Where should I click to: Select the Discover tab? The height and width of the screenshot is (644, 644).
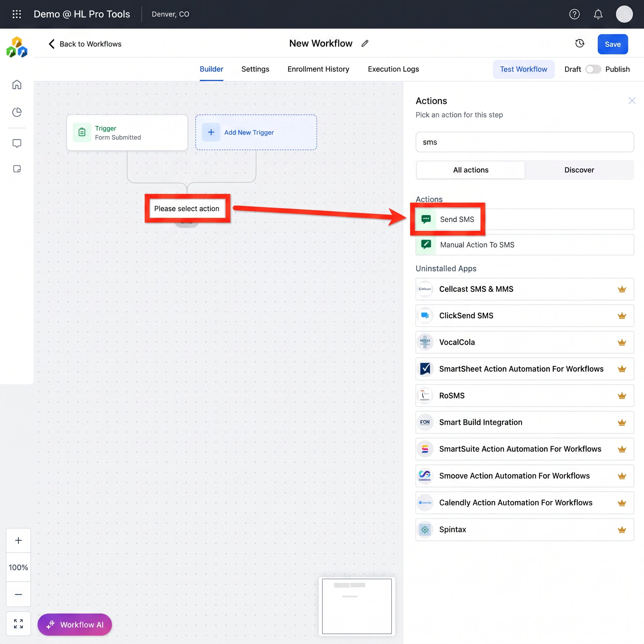pos(579,170)
